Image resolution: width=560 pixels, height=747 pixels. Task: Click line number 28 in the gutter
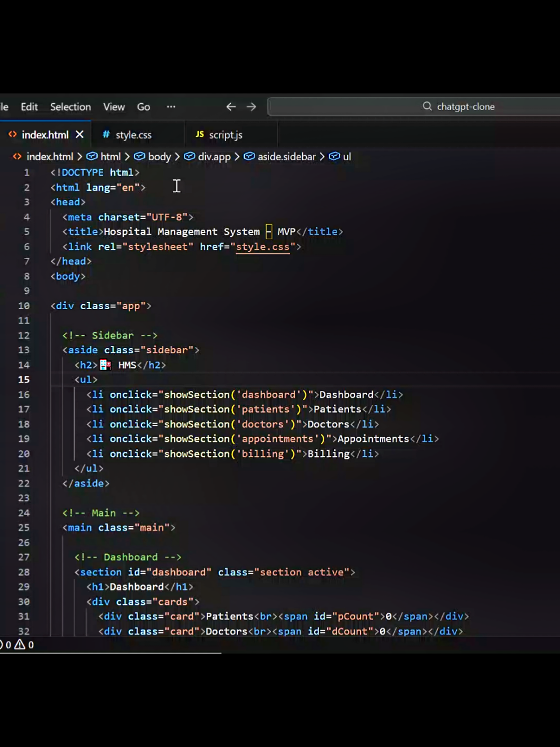[24, 572]
